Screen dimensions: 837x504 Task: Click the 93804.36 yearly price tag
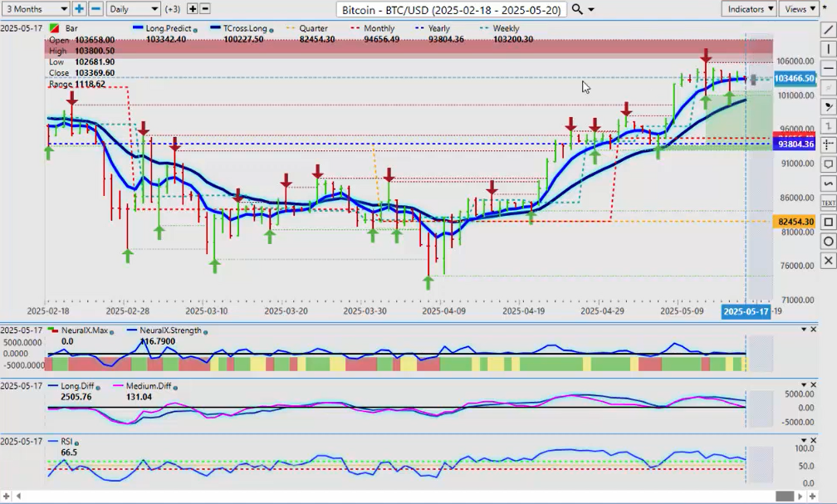tap(795, 144)
